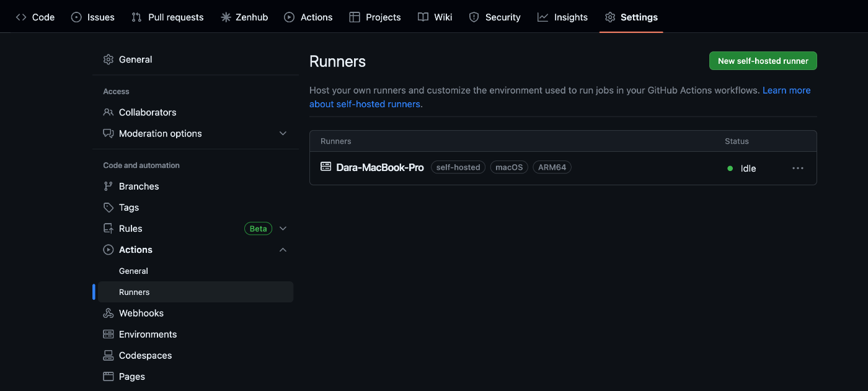Viewport: 868px width, 391px height.
Task: Click the Status column header
Action: (x=737, y=141)
